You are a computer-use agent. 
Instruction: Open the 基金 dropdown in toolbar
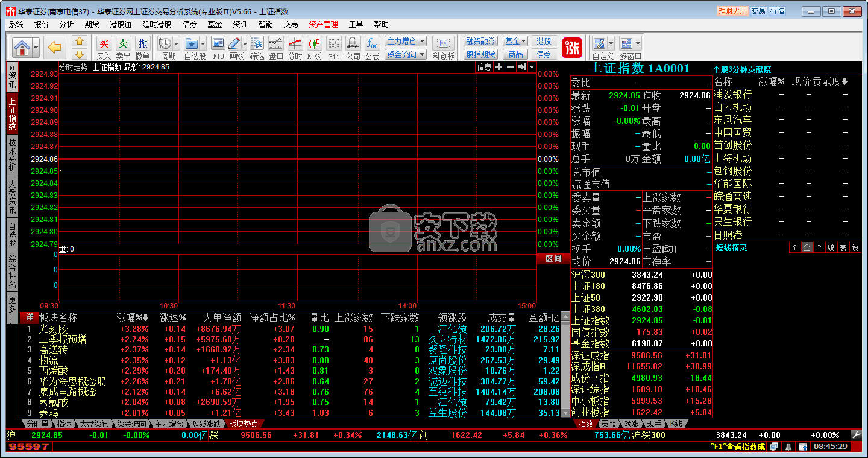pyautogui.click(x=515, y=41)
